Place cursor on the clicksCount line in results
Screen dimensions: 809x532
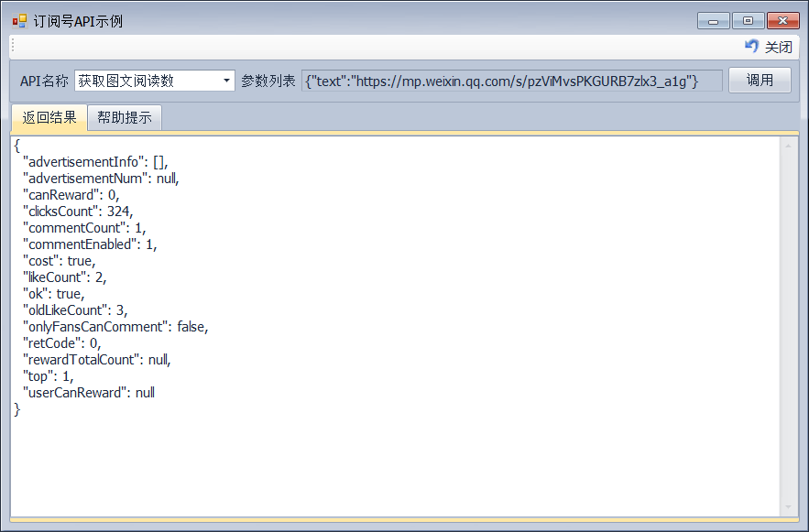click(73, 211)
